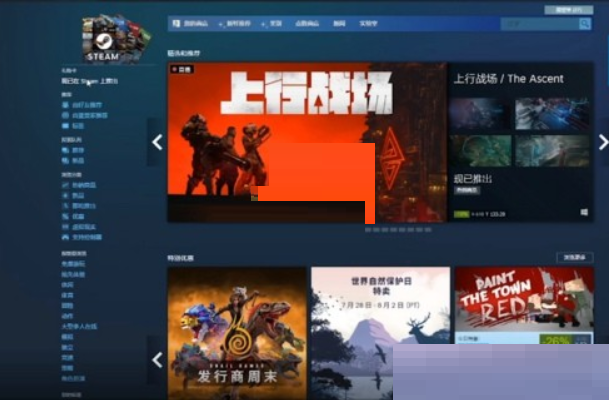This screenshot has height=400, width=609.
Task: View first screenshot thumbnail of The Ascent
Action: pyautogui.click(x=480, y=114)
